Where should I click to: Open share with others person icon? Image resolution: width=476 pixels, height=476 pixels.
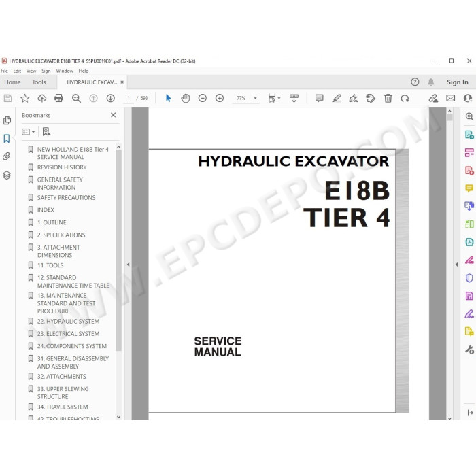click(x=468, y=98)
